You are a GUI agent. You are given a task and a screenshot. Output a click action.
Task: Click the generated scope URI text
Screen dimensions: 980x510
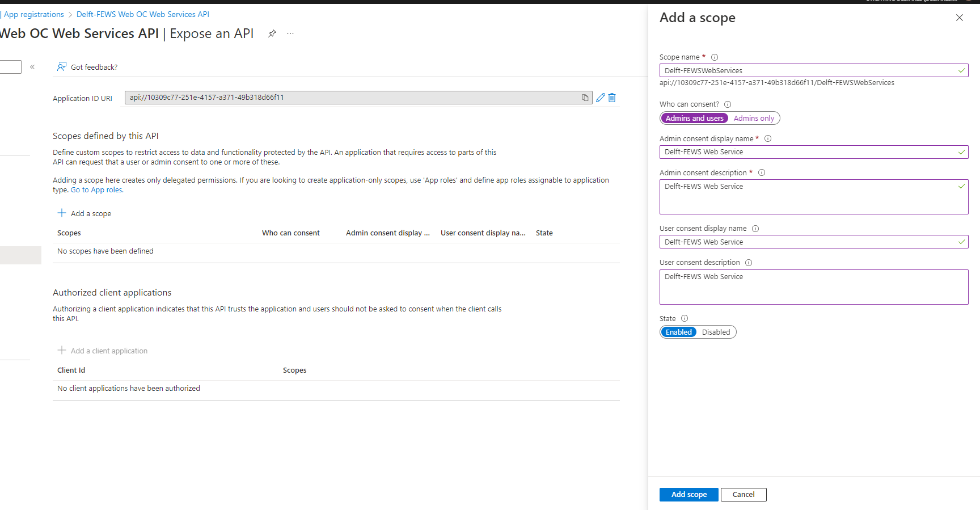777,83
